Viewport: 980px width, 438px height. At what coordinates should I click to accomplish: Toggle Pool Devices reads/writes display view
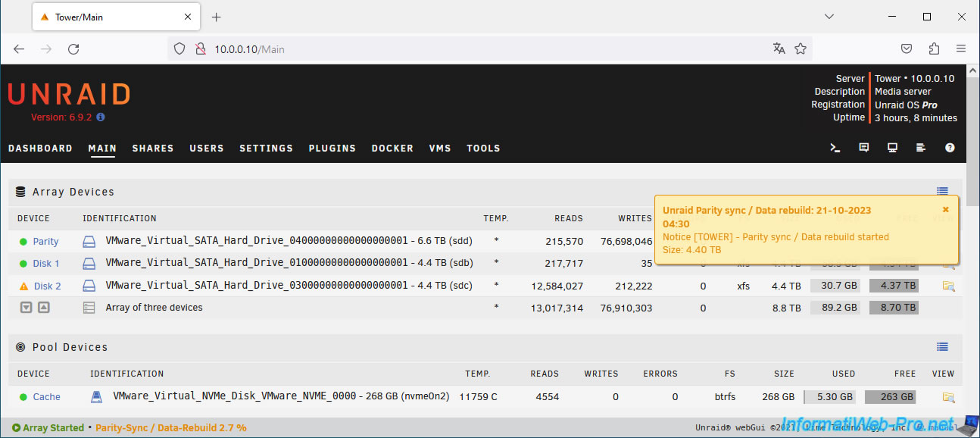coord(942,347)
